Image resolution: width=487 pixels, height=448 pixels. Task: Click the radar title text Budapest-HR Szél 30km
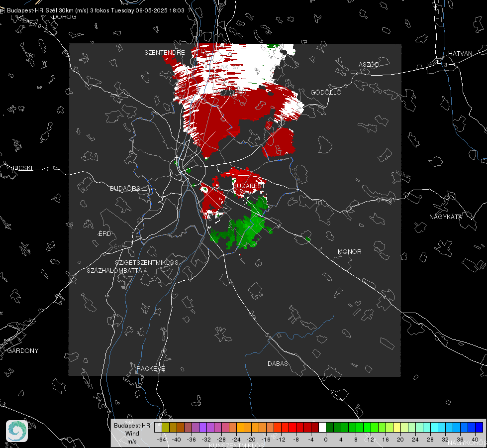41,10
